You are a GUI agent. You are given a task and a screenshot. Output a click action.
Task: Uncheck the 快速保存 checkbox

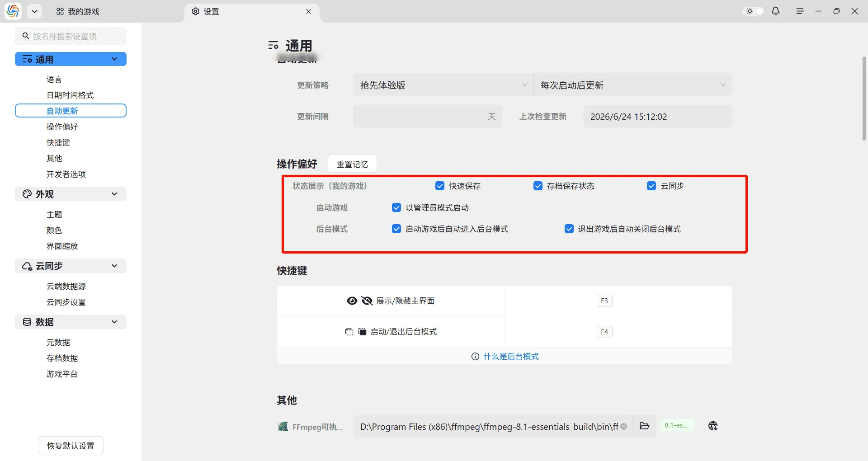(x=440, y=186)
